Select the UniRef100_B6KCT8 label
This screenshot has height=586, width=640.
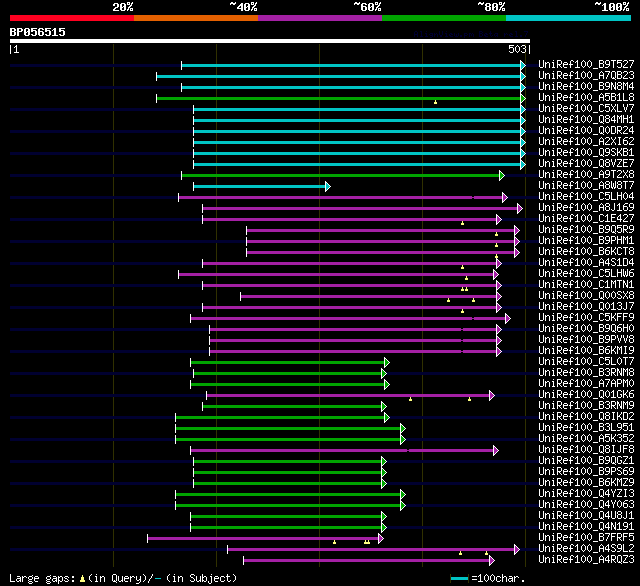[x=586, y=251]
